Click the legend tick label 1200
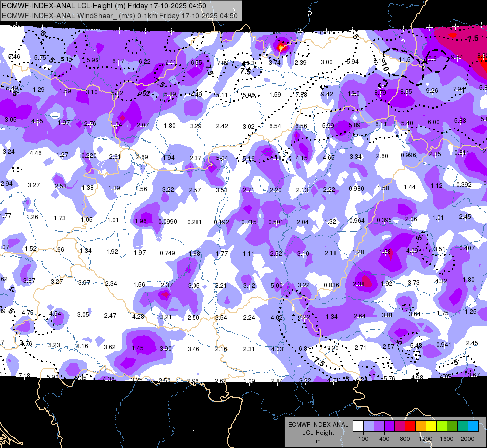 point(426,439)
